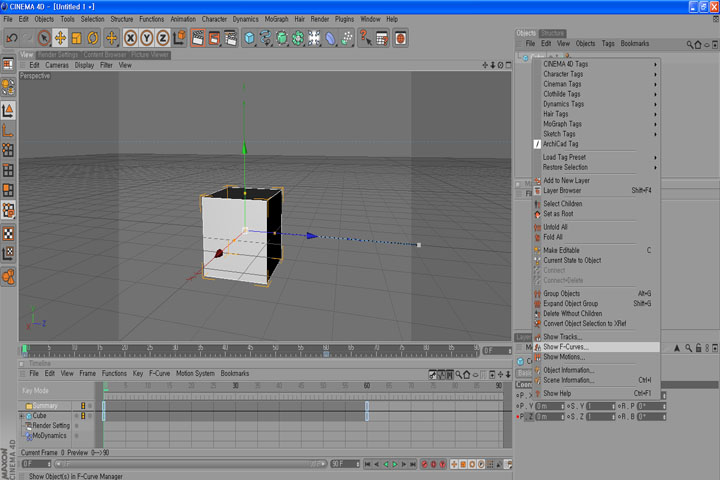Select the Polygons mode in left palette
The image size is (720, 480).
[8, 190]
